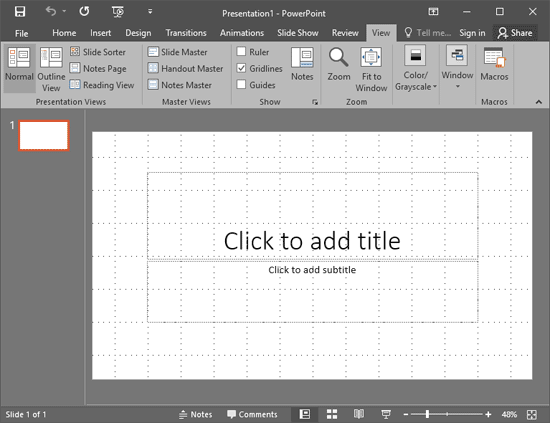Open the Zoom dialog magnifier
This screenshot has width=550, height=423.
tap(338, 65)
